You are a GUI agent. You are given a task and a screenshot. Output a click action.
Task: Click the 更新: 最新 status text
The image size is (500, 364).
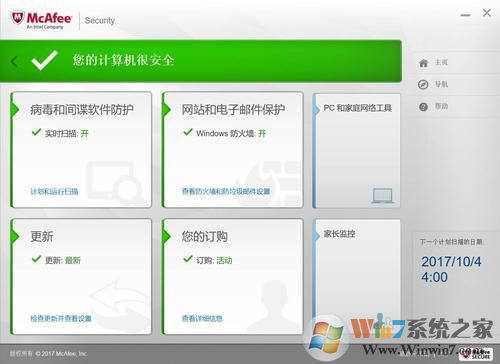click(x=63, y=260)
